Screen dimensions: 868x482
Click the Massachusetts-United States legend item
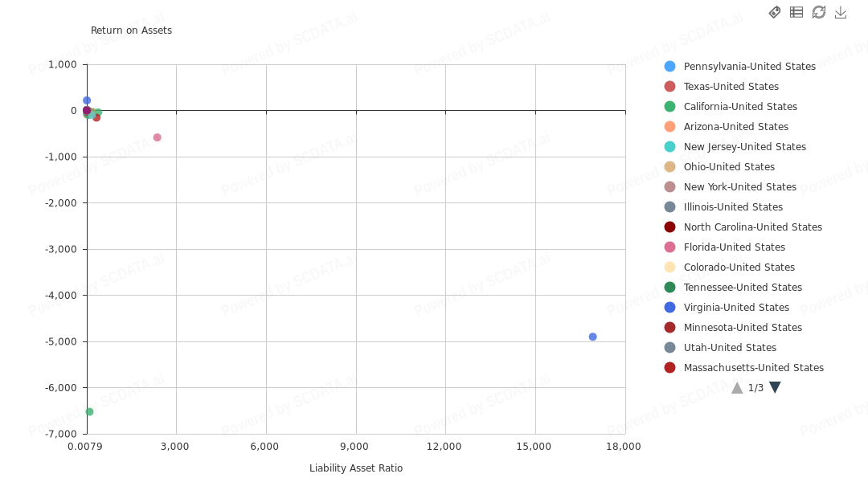click(x=753, y=368)
